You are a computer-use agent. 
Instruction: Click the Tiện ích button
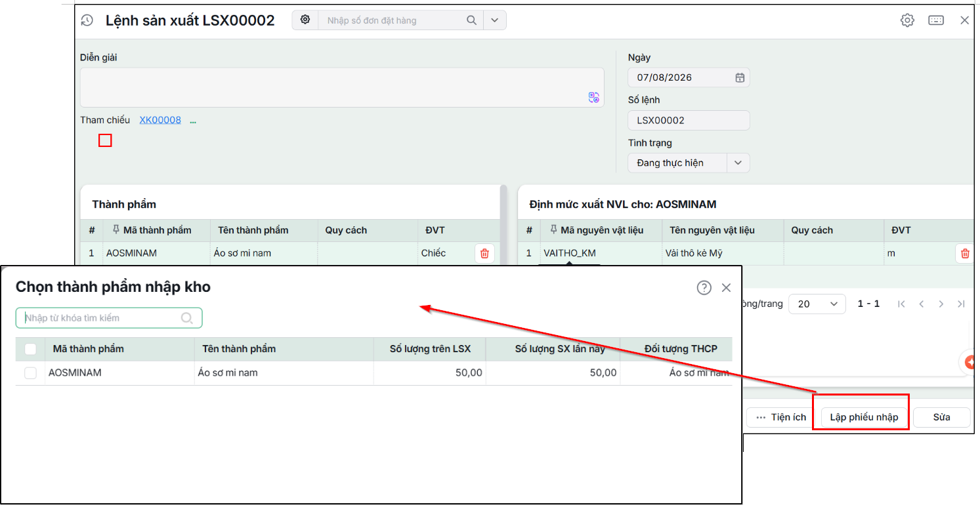coord(780,417)
